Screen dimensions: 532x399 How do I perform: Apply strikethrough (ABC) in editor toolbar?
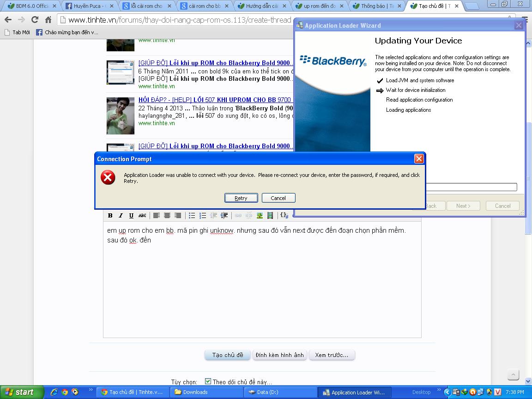[143, 216]
